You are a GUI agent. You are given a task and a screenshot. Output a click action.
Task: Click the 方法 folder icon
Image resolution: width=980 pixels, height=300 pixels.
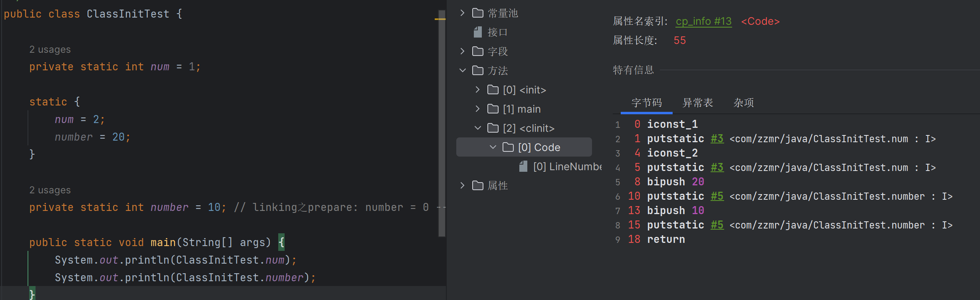[477, 70]
